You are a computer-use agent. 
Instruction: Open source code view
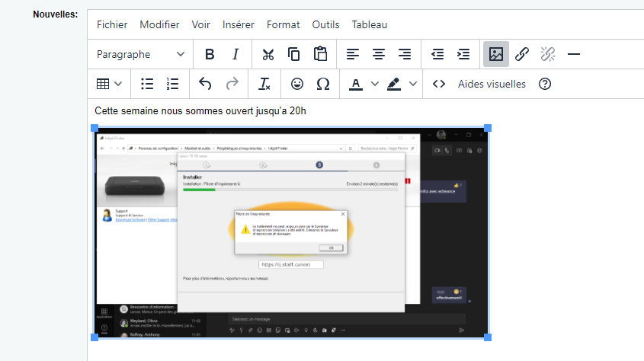pyautogui.click(x=439, y=84)
